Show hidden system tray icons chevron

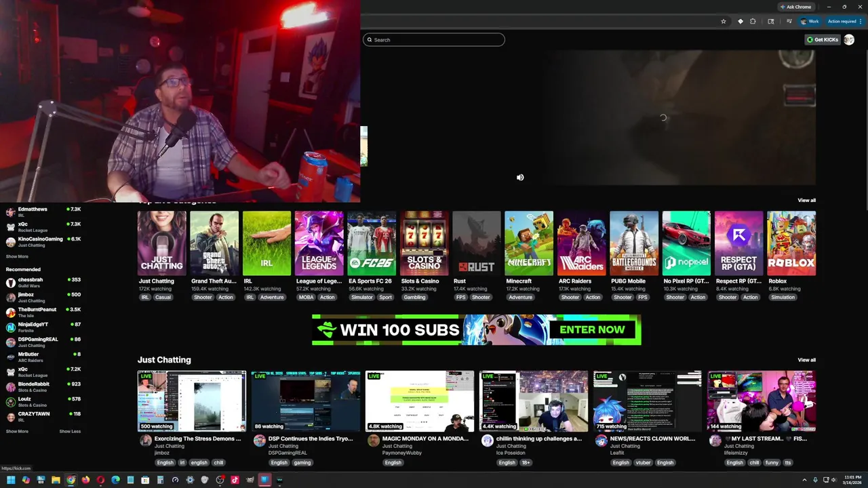click(804, 480)
